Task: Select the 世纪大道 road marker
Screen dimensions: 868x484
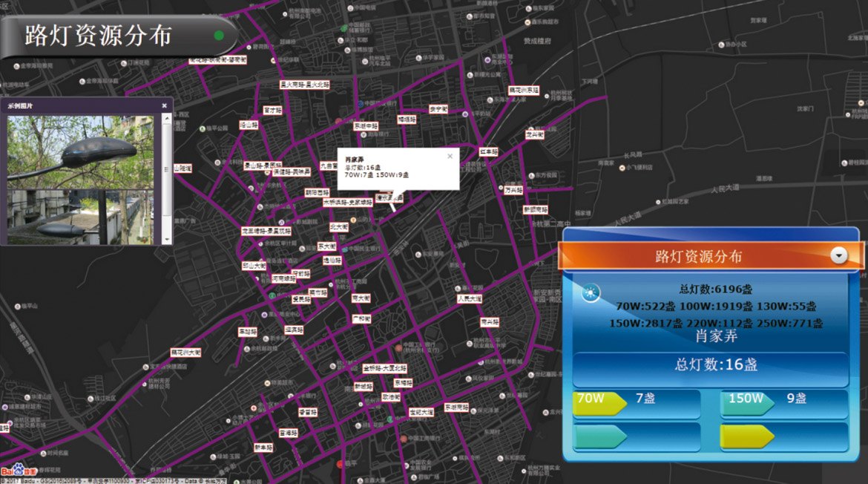Action: click(x=421, y=411)
